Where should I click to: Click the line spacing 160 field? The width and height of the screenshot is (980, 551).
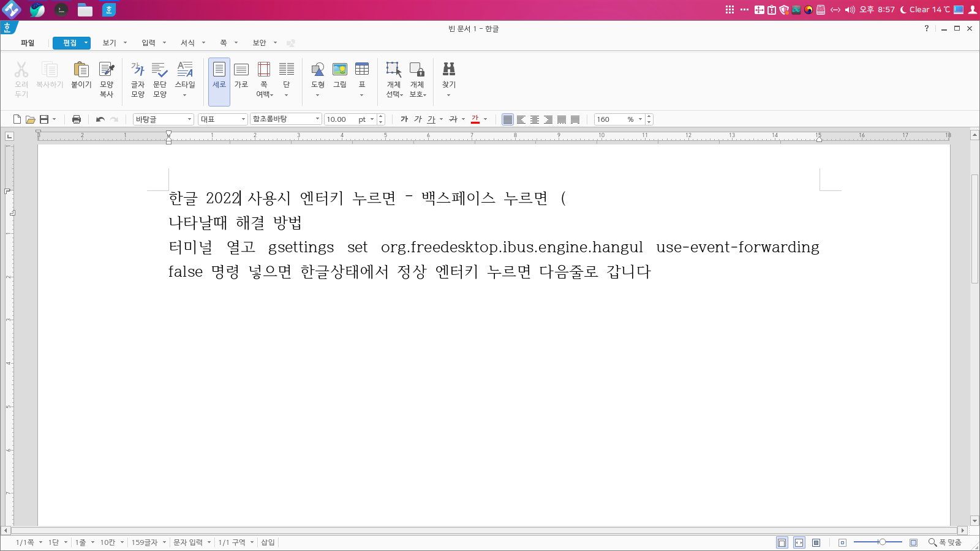[609, 119]
